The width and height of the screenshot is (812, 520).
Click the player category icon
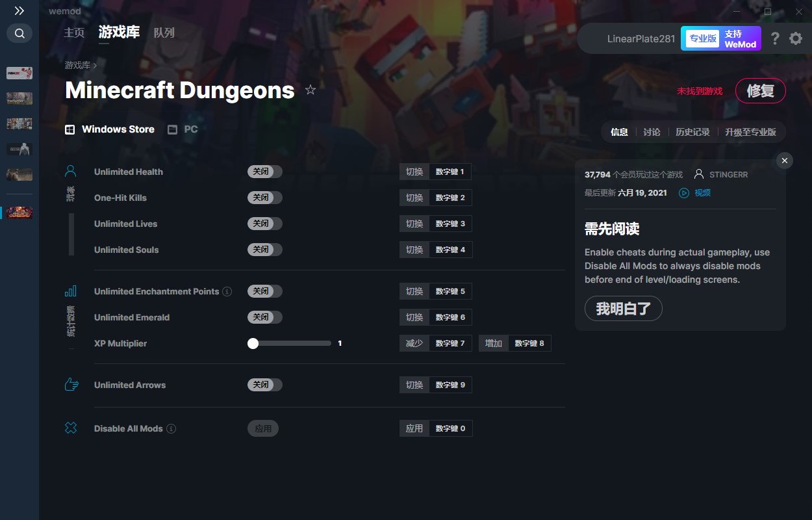(71, 172)
